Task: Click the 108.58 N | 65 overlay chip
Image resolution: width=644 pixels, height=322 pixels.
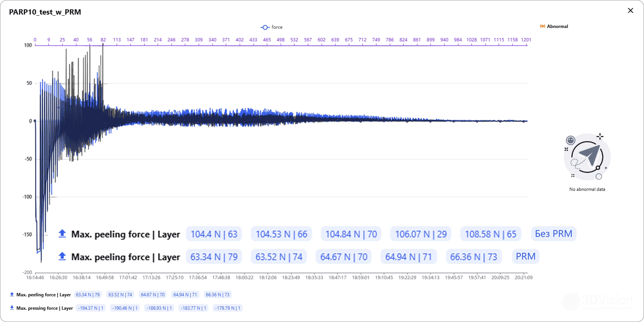Action: (x=490, y=234)
